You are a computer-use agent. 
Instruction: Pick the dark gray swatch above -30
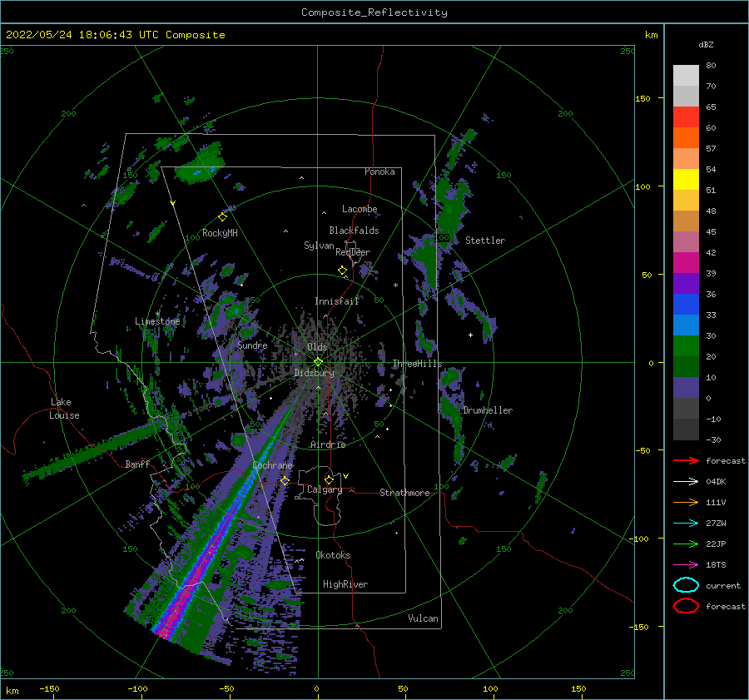[x=686, y=429]
